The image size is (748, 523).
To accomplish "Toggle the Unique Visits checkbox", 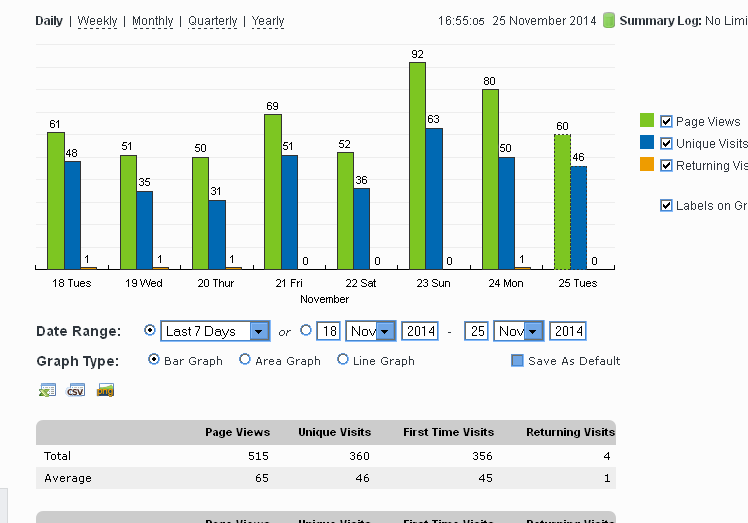I will click(x=666, y=143).
